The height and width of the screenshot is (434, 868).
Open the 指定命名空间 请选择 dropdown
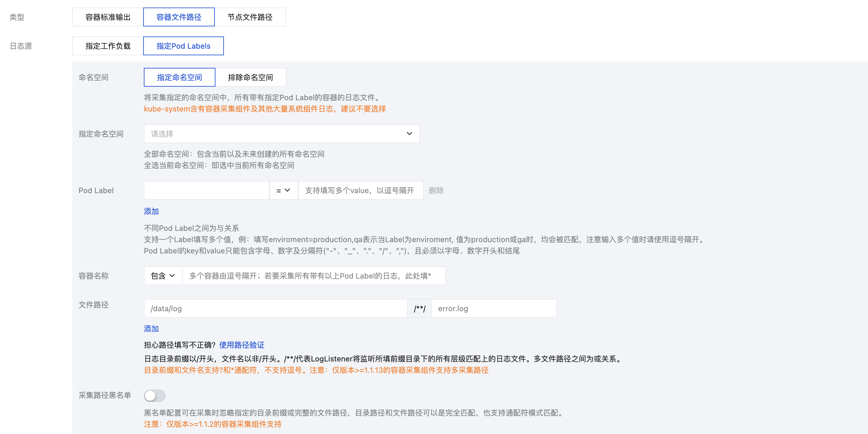click(276, 134)
